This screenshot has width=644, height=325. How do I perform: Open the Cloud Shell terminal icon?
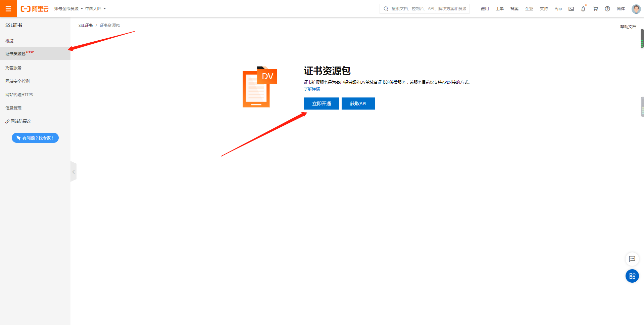[571, 9]
